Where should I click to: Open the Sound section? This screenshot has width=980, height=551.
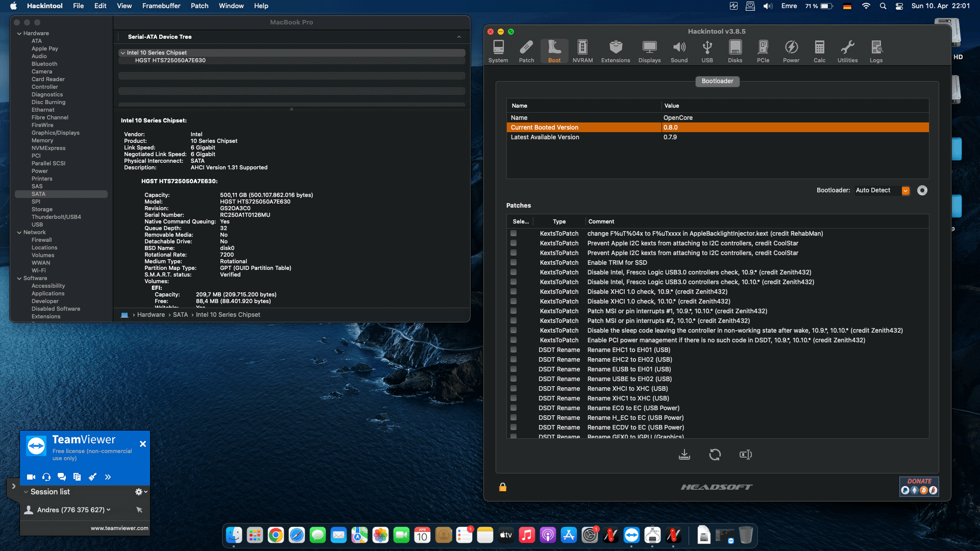pyautogui.click(x=679, y=52)
